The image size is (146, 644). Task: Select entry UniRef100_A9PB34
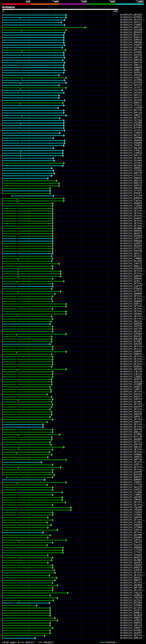[131, 40]
